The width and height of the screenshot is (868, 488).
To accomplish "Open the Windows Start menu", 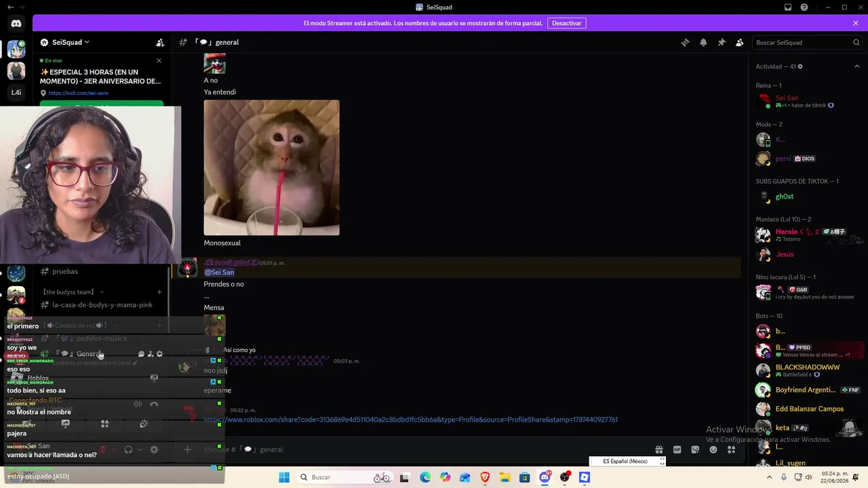I will click(x=284, y=477).
